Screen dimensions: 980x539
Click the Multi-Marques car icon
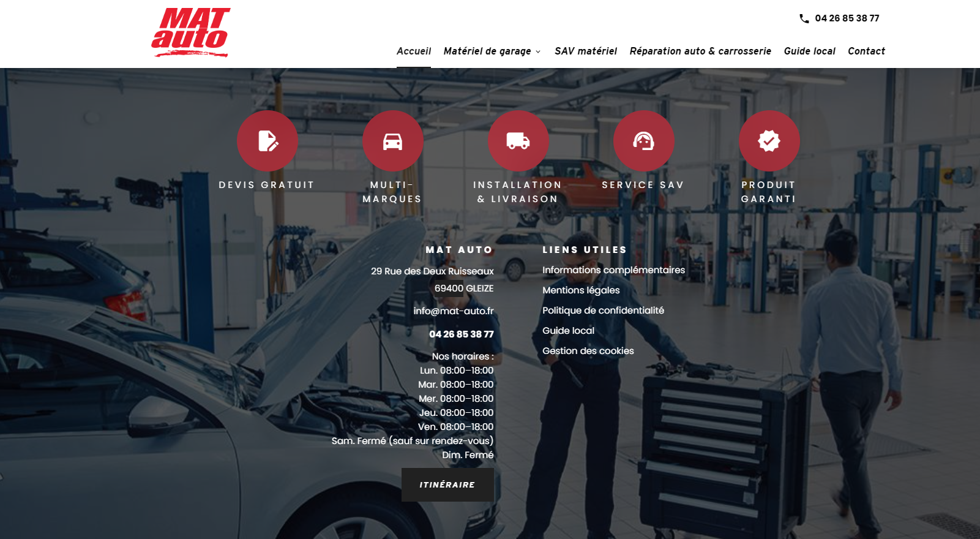[393, 141]
